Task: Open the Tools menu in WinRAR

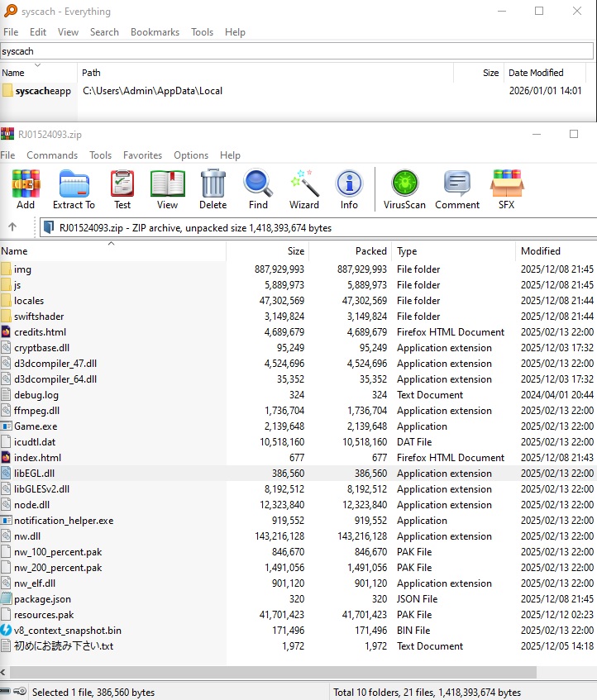Action: pos(101,155)
